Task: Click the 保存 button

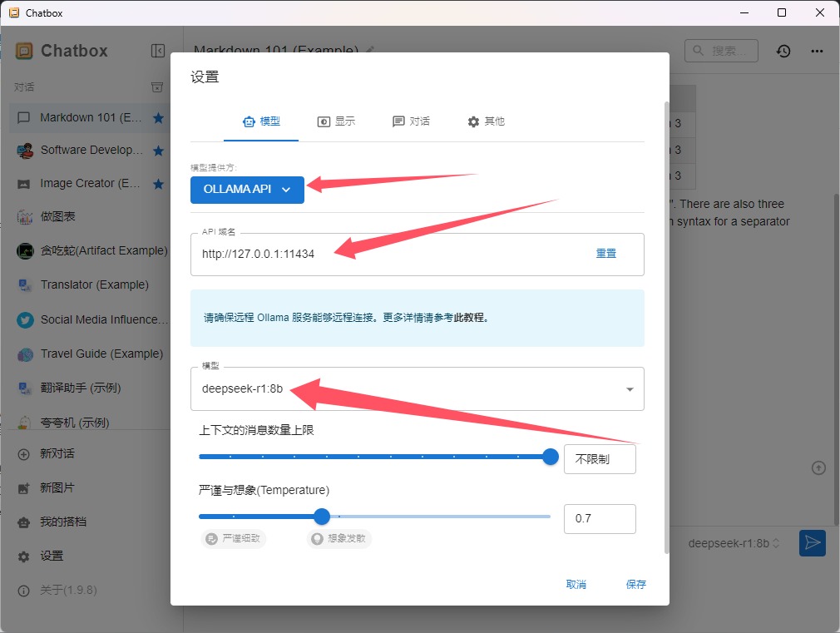Action: point(635,584)
